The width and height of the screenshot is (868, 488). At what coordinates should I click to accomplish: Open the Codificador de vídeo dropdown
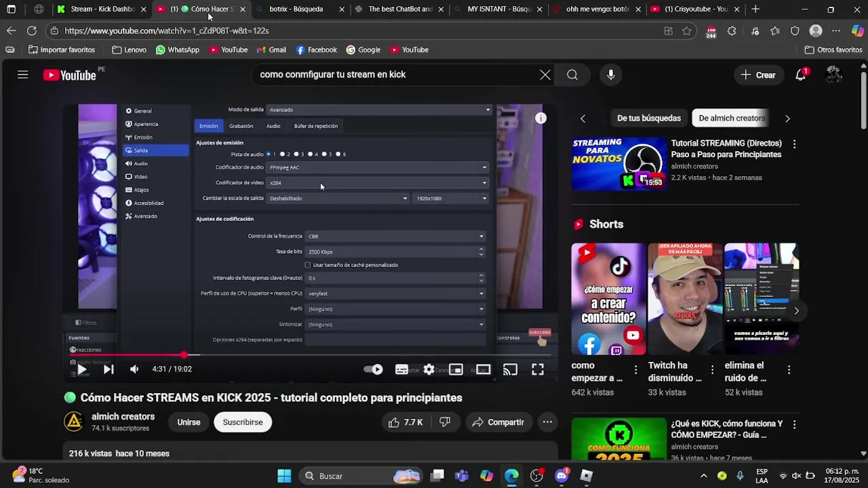pyautogui.click(x=378, y=183)
